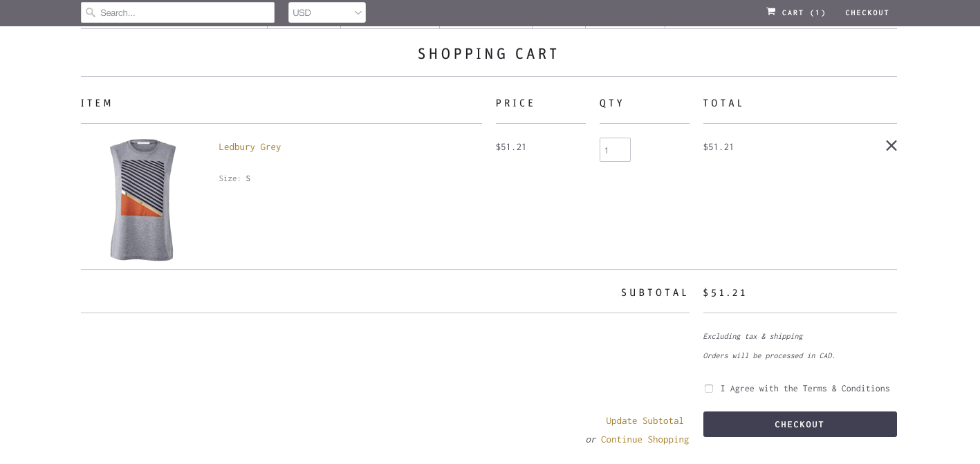980x464 pixels.
Task: Click the 'Size: S' product detail
Action: [234, 178]
